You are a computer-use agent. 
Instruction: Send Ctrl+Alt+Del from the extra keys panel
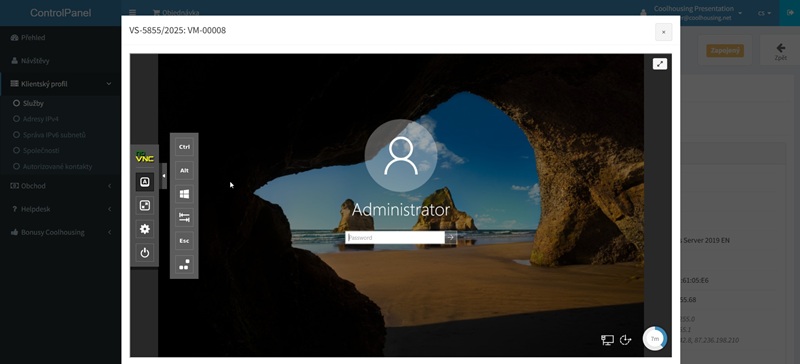click(x=184, y=264)
